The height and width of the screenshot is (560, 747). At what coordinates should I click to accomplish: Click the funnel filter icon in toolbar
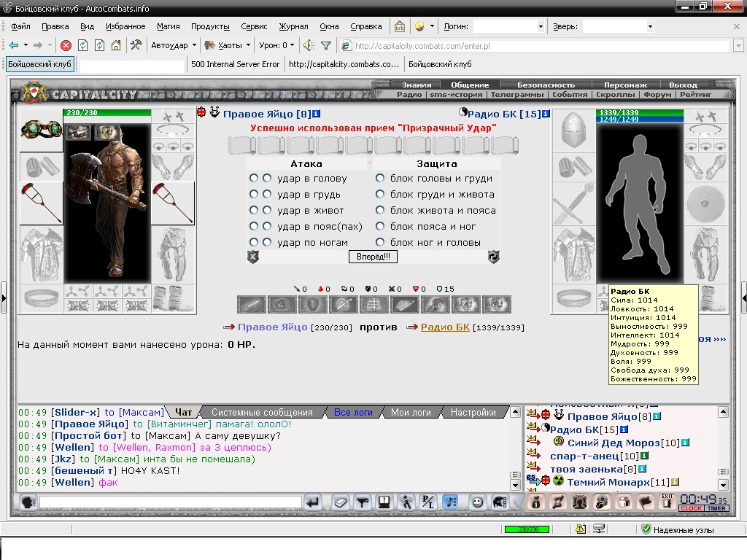coord(326,46)
